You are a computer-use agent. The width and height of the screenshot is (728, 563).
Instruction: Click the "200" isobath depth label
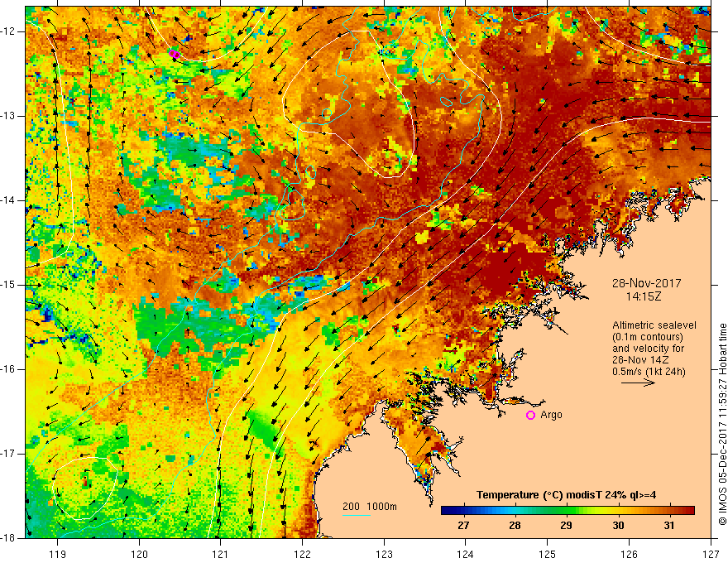pyautogui.click(x=351, y=507)
